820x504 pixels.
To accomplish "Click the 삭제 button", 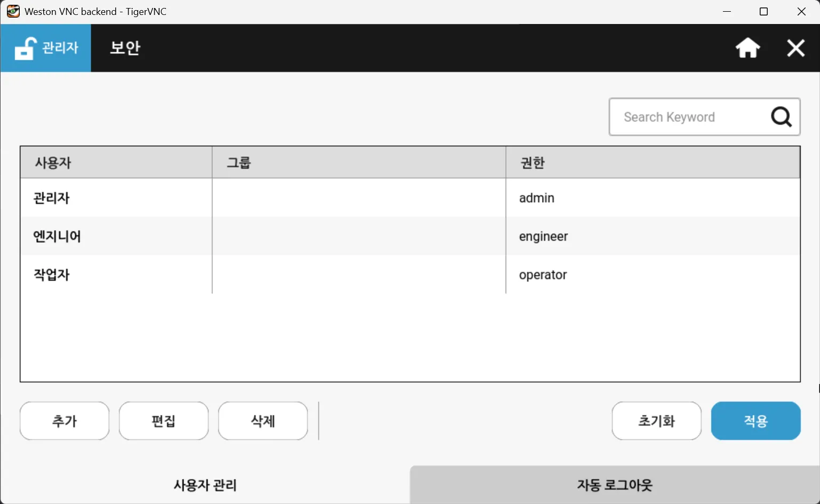I will click(x=262, y=421).
